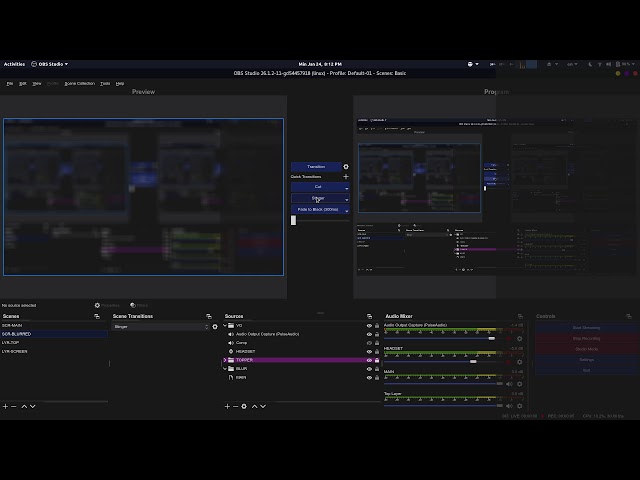Add a quick transition with plus icon
The image size is (640, 480).
tap(346, 177)
